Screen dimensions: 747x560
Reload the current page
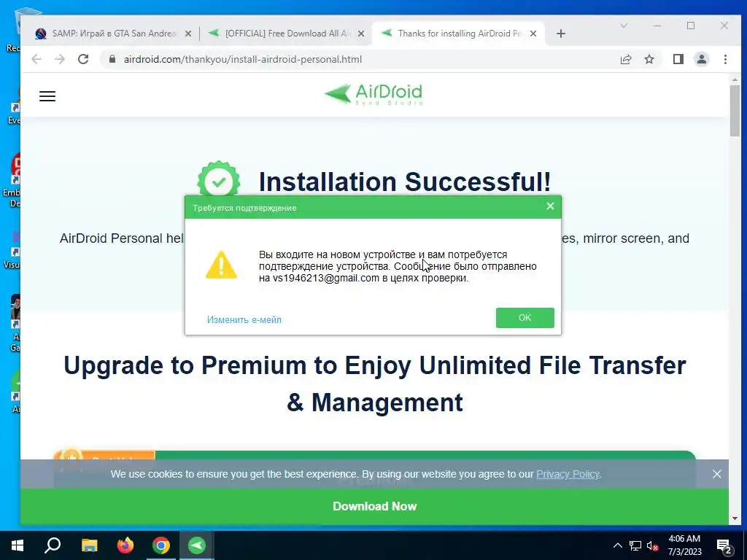(x=83, y=59)
